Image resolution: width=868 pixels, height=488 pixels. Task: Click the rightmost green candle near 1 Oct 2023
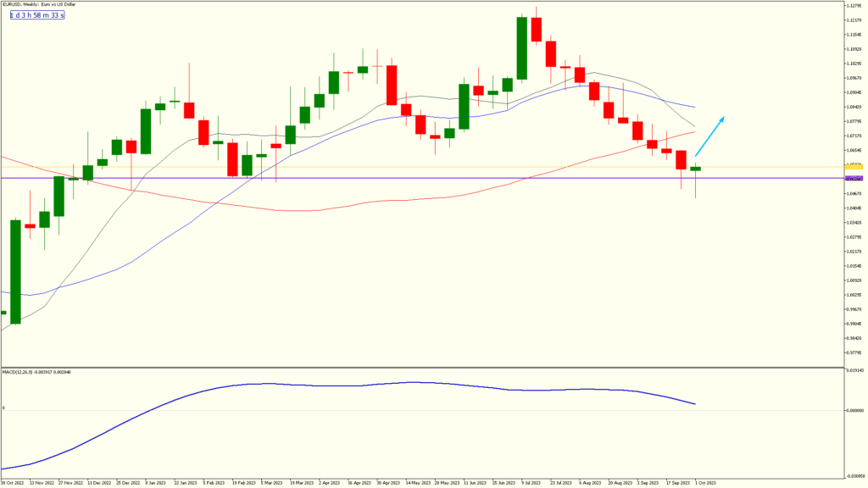point(695,169)
